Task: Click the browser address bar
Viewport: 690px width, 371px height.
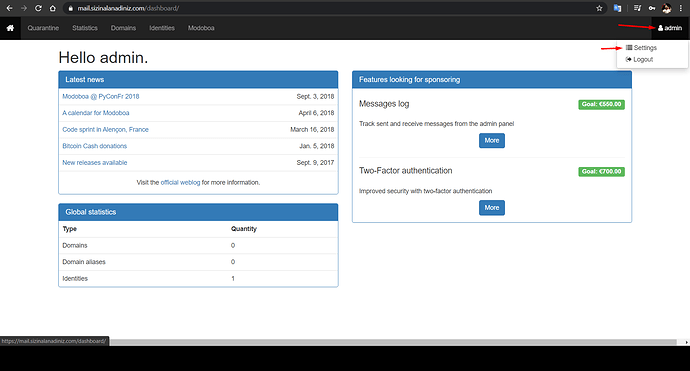Action: (330, 8)
